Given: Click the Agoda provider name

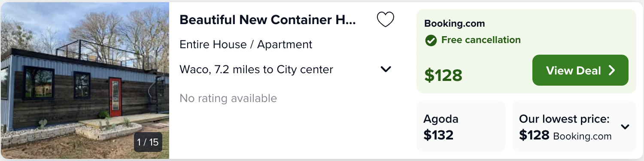Looking at the screenshot, I should click(440, 119).
